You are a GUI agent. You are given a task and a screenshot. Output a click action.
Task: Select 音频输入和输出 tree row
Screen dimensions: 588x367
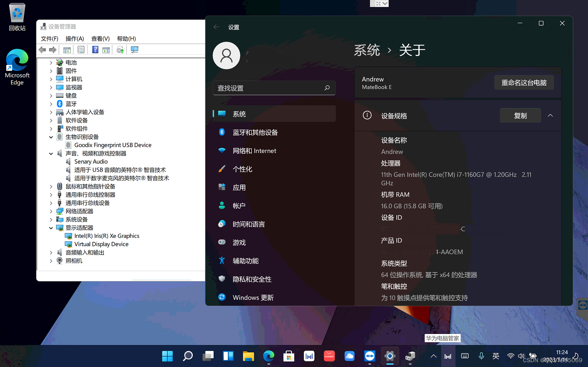click(85, 252)
